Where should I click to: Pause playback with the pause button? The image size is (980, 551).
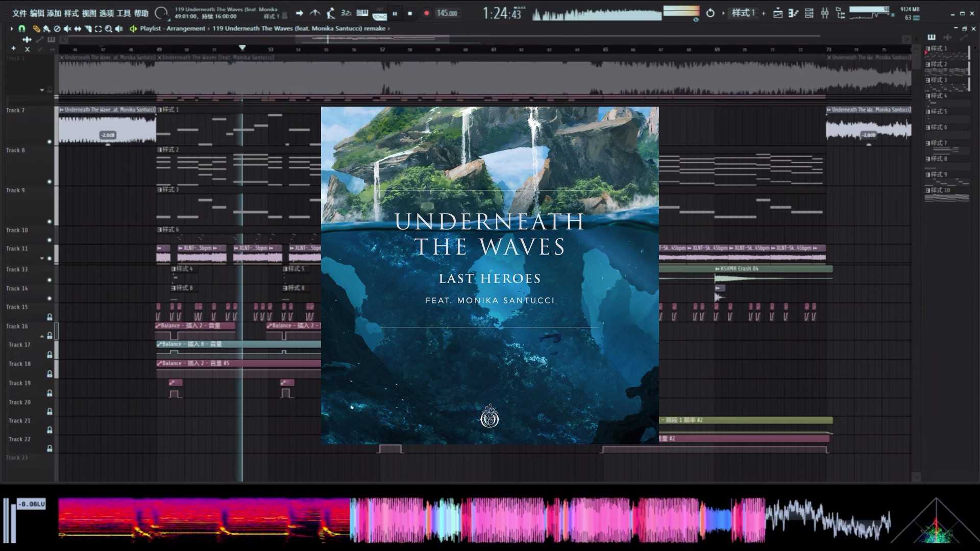(395, 13)
